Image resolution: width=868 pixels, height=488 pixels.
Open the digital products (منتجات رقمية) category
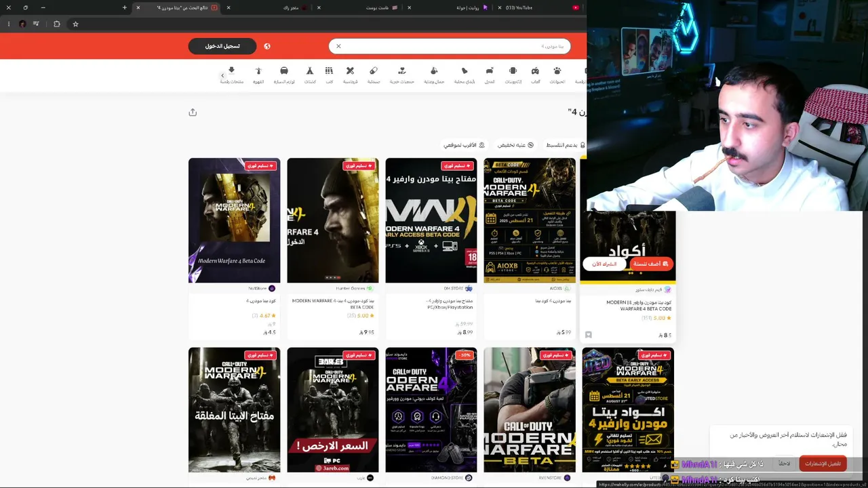(232, 75)
